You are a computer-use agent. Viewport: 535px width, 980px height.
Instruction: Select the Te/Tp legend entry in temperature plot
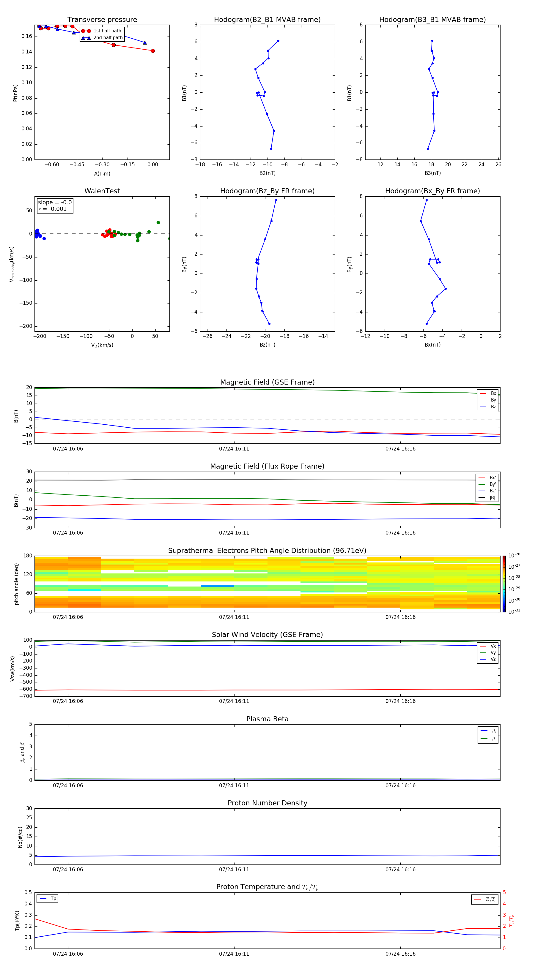pos(485,899)
